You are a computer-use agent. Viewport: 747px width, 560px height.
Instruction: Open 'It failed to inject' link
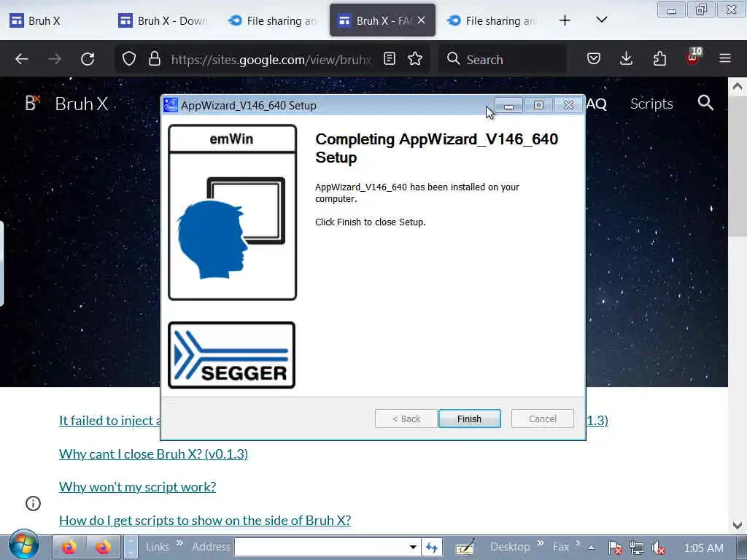click(109, 421)
